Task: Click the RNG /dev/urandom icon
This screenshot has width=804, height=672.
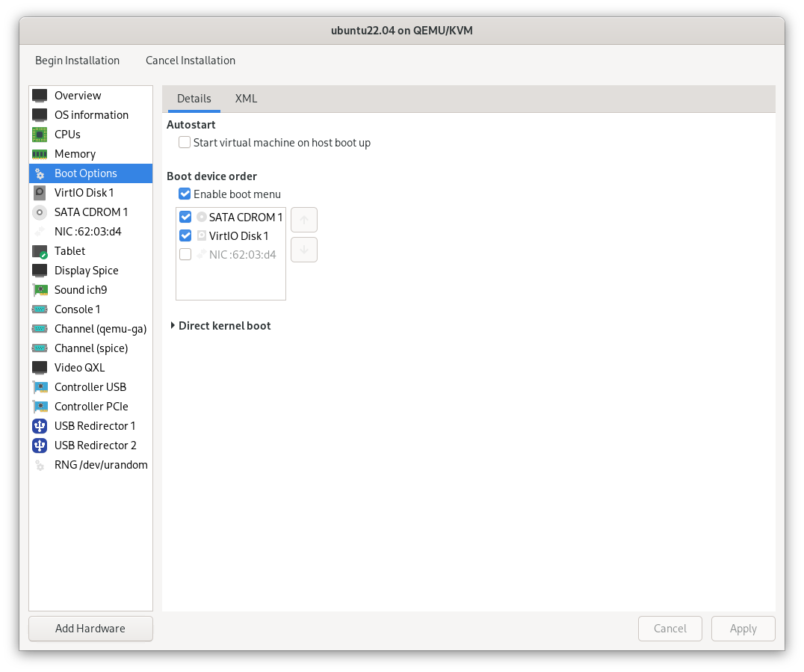Action: pos(40,465)
